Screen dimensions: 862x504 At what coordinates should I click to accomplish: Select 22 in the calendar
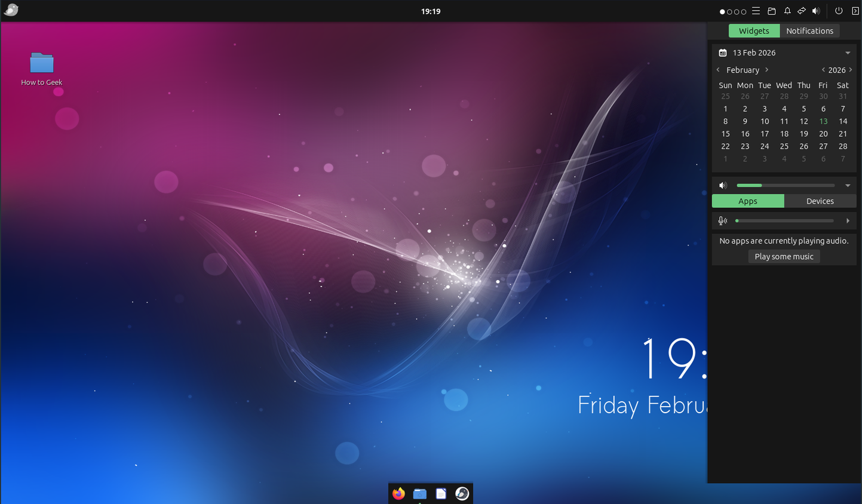[x=725, y=146]
